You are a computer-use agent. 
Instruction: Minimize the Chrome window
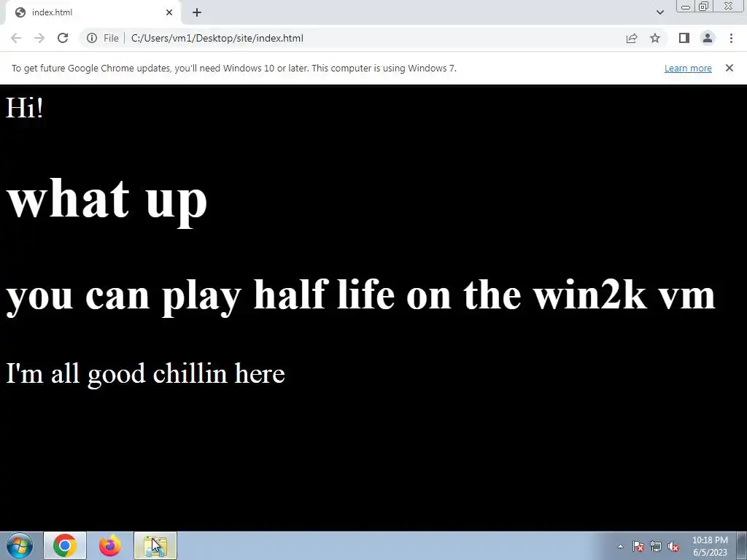tap(686, 7)
